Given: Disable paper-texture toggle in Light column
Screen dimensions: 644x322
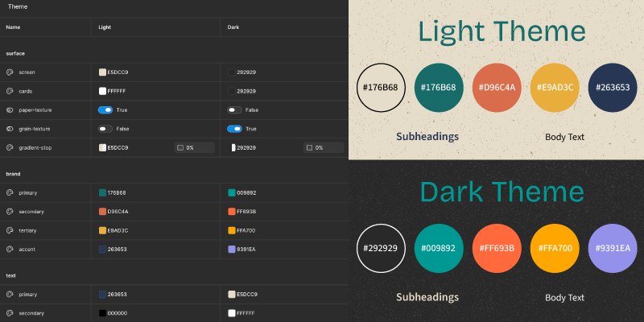Looking at the screenshot, I should pos(105,110).
